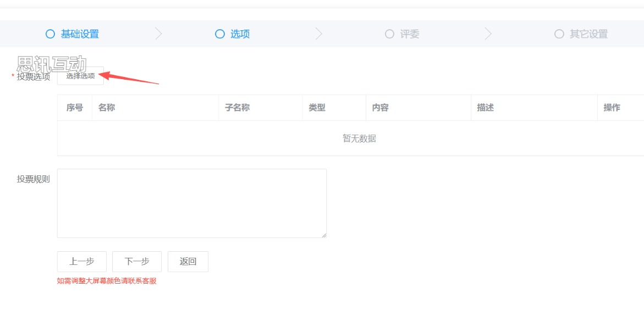Click the circle icon beside 选项 step
The height and width of the screenshot is (310, 644).
coord(220,34)
